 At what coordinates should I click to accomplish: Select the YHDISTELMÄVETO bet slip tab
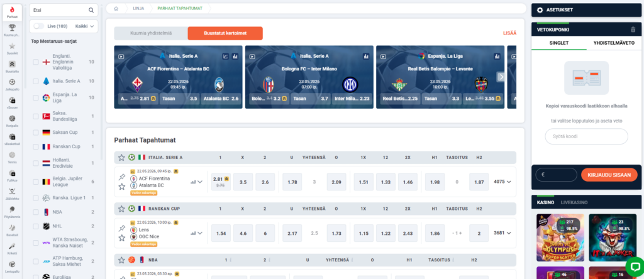614,43
